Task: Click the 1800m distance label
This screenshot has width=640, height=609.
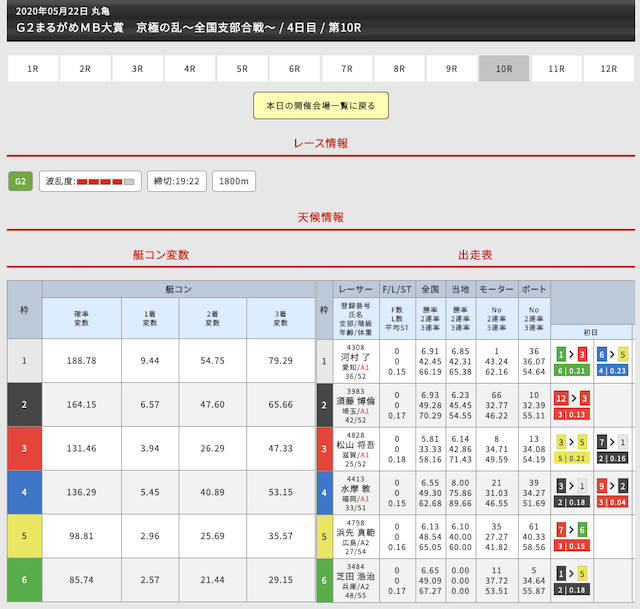Action: click(234, 181)
